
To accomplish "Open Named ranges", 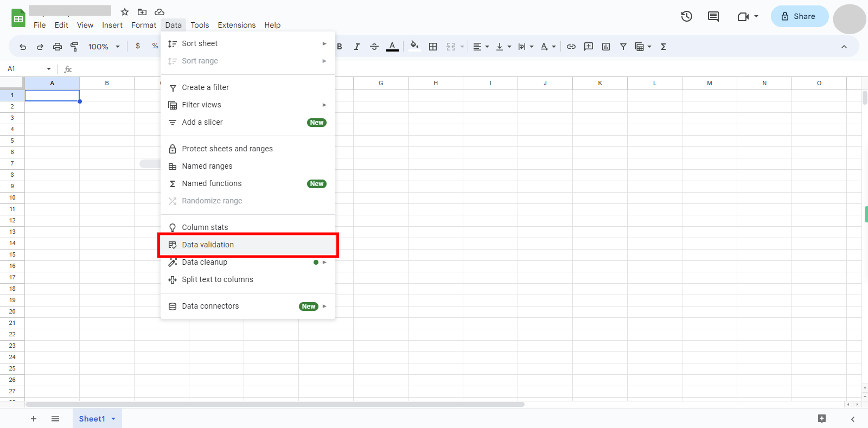I will click(x=248, y=166).
